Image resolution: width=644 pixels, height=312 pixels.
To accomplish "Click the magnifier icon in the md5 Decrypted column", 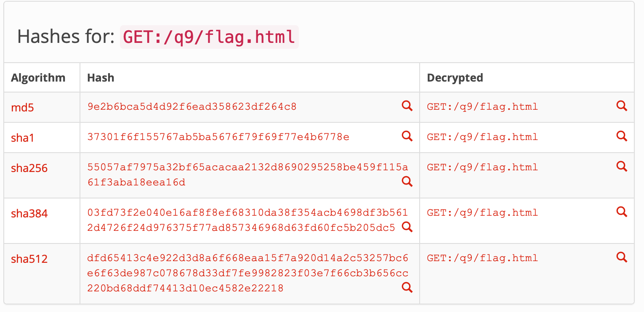I will (x=622, y=106).
